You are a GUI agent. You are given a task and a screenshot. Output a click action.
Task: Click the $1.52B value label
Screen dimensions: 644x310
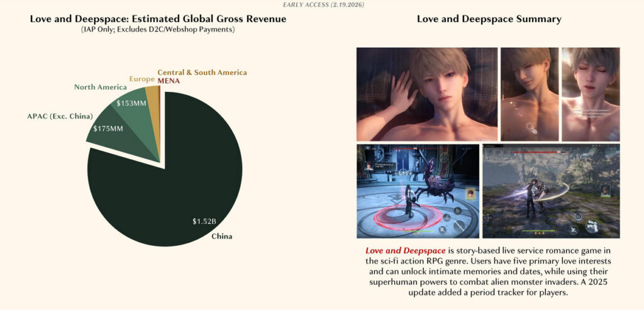(x=204, y=222)
